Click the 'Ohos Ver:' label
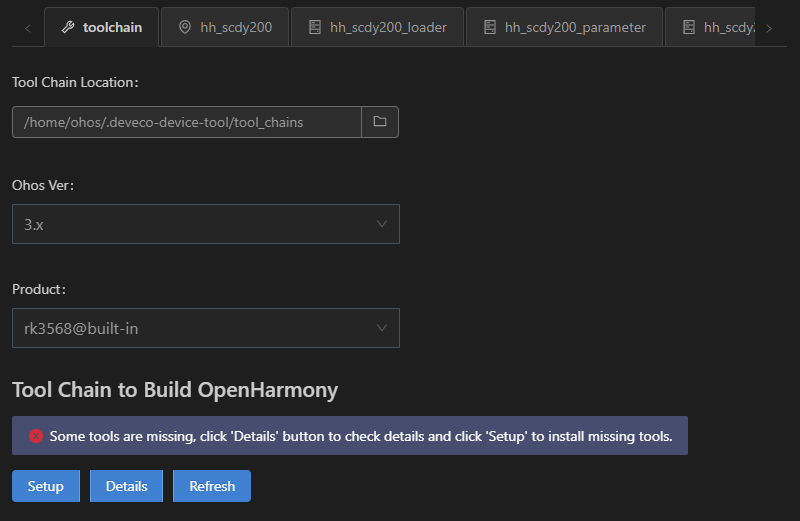The height and width of the screenshot is (521, 800). tap(43, 185)
